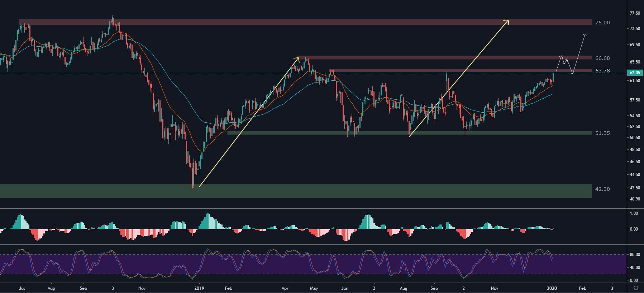This screenshot has height=293, width=644.
Task: Click the current price tag 63.05
Action: [635, 73]
